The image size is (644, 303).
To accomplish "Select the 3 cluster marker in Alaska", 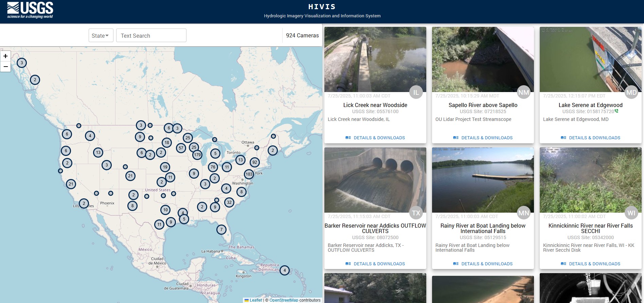I will click(22, 63).
